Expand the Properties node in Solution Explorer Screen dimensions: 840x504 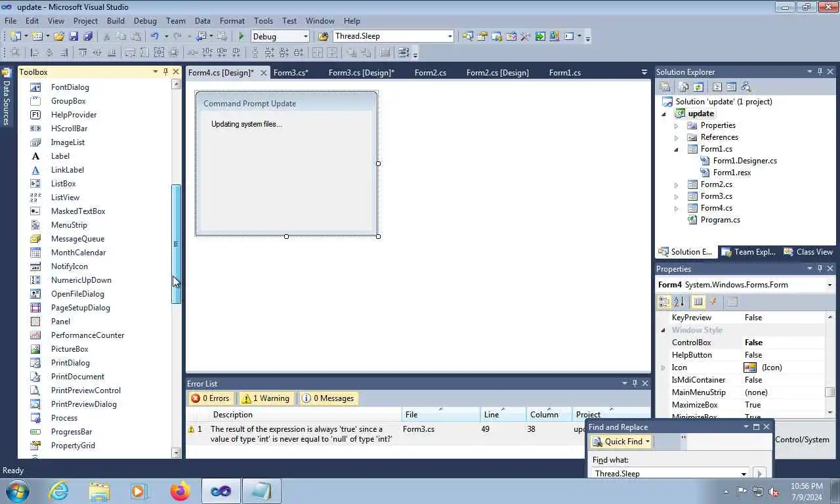pos(677,125)
